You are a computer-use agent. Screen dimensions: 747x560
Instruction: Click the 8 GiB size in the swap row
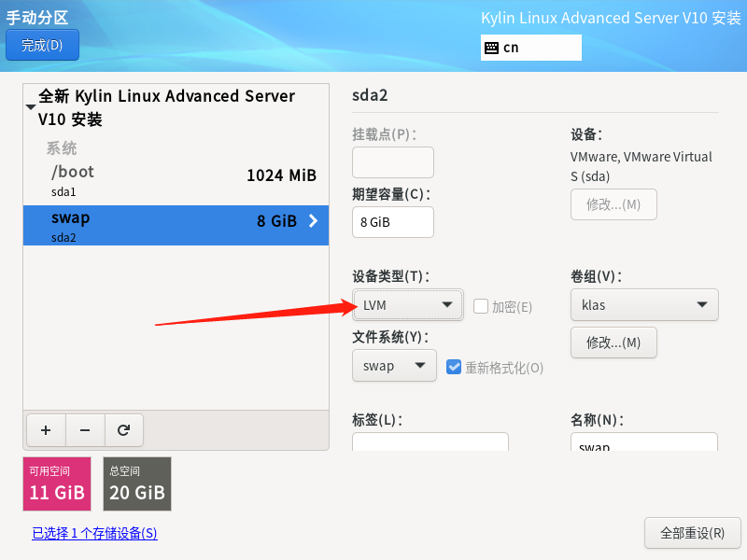click(x=276, y=221)
